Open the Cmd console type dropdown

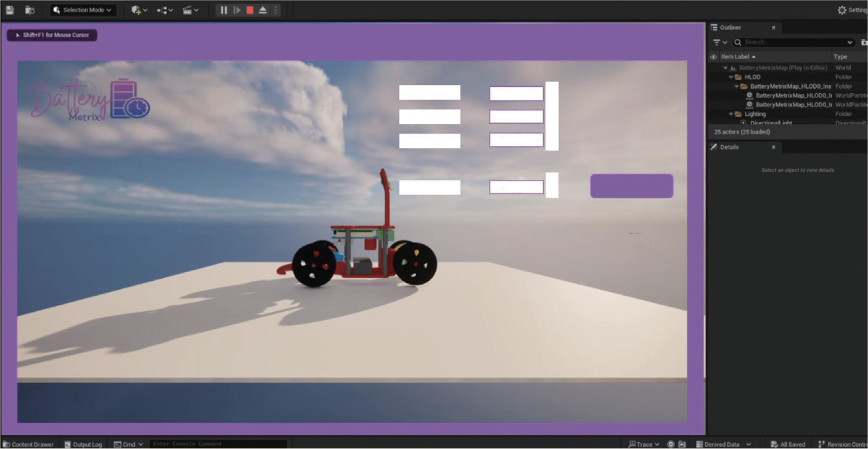pos(129,444)
